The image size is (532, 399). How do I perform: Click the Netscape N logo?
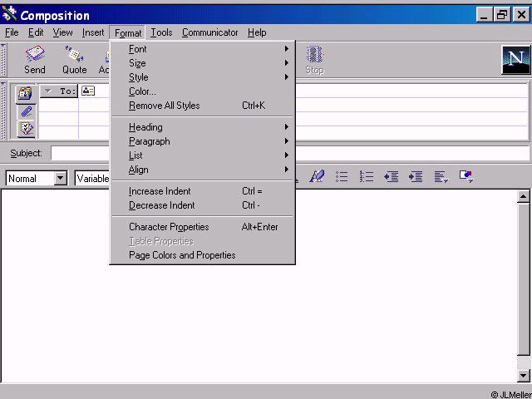pos(516,60)
